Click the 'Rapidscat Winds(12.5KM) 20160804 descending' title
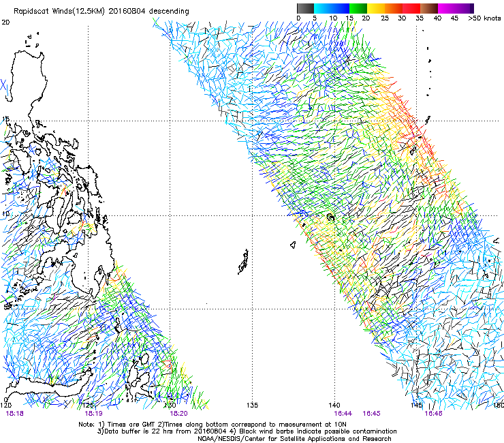Image resolution: width=504 pixels, height=443 pixels. click(x=101, y=11)
